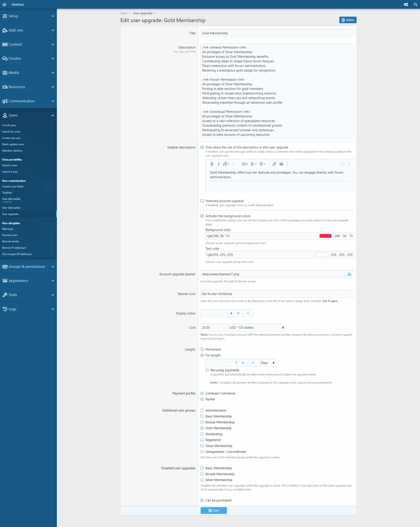Open the paragraph format menu in editor
Viewport: 420px width, 527px height.
pos(262,164)
